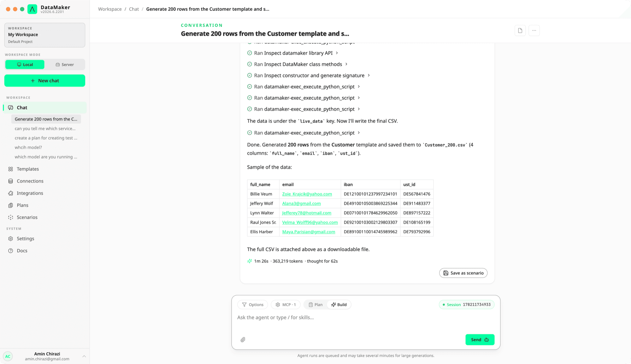Click the DataMaker logo icon
Screen dimensions: 631x364
[x=32, y=9]
